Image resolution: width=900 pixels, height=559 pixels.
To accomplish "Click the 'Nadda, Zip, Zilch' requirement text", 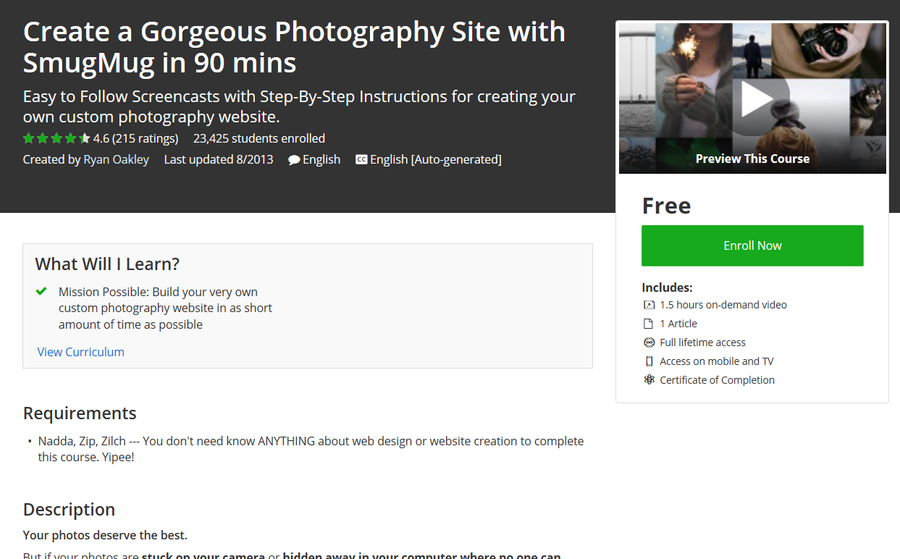I will (x=311, y=449).
